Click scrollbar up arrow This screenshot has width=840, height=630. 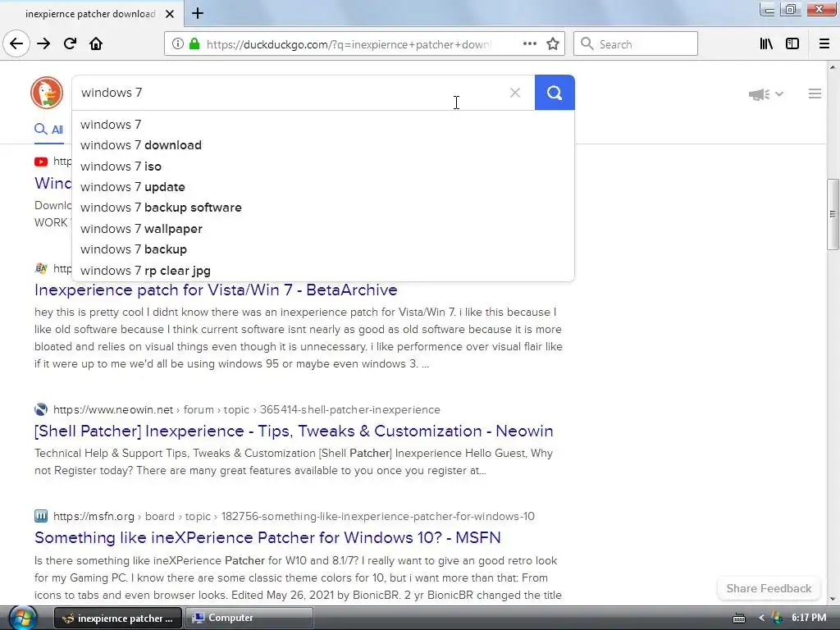(833, 67)
